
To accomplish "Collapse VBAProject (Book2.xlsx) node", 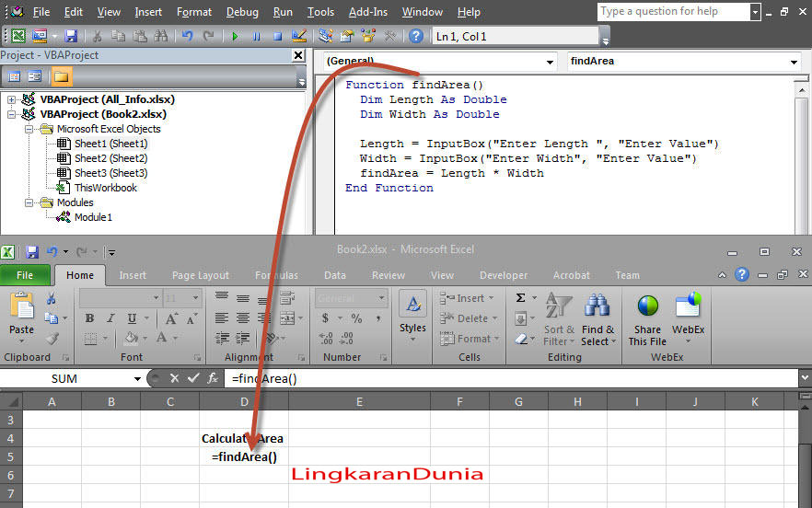I will 11,114.
